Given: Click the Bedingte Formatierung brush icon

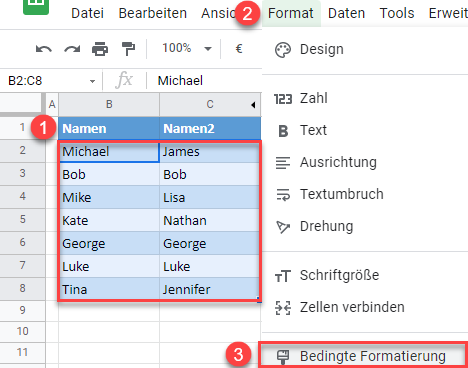Looking at the screenshot, I should point(283,357).
